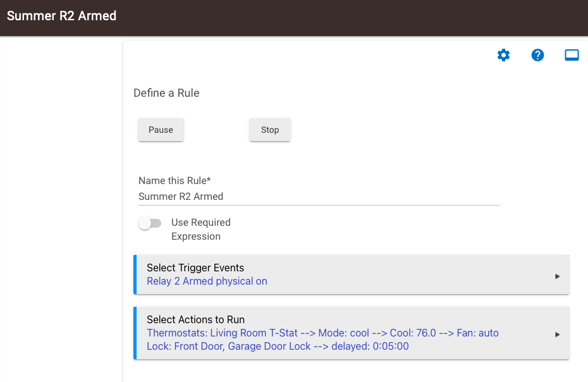The height and width of the screenshot is (382, 588).
Task: Click the Stop button
Action: pos(269,130)
